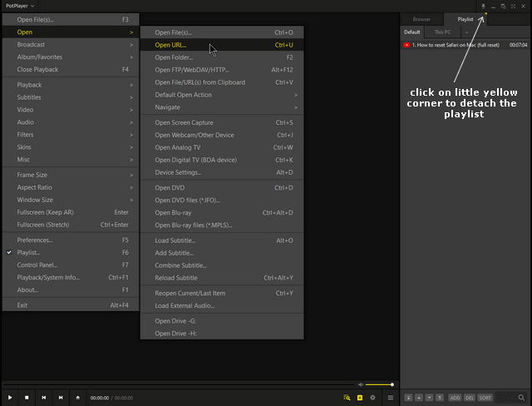
Task: Expand the Filters submenu
Action: click(x=71, y=135)
